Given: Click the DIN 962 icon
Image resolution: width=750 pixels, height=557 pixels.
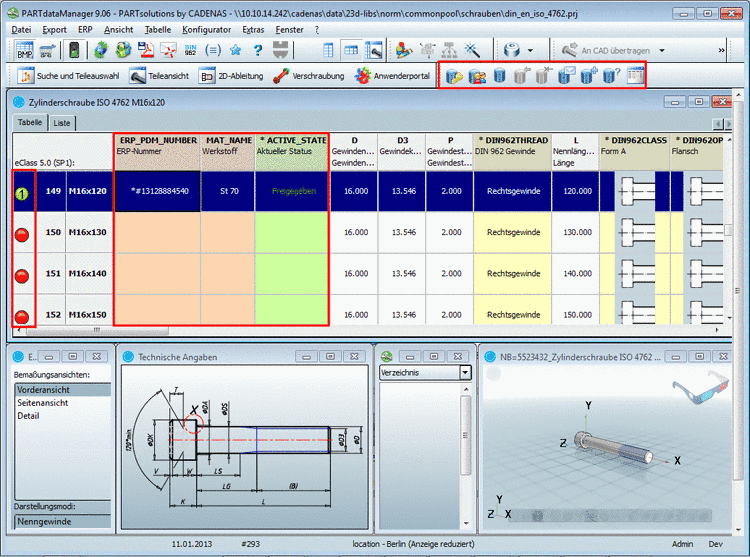Looking at the screenshot, I should coord(189,49).
